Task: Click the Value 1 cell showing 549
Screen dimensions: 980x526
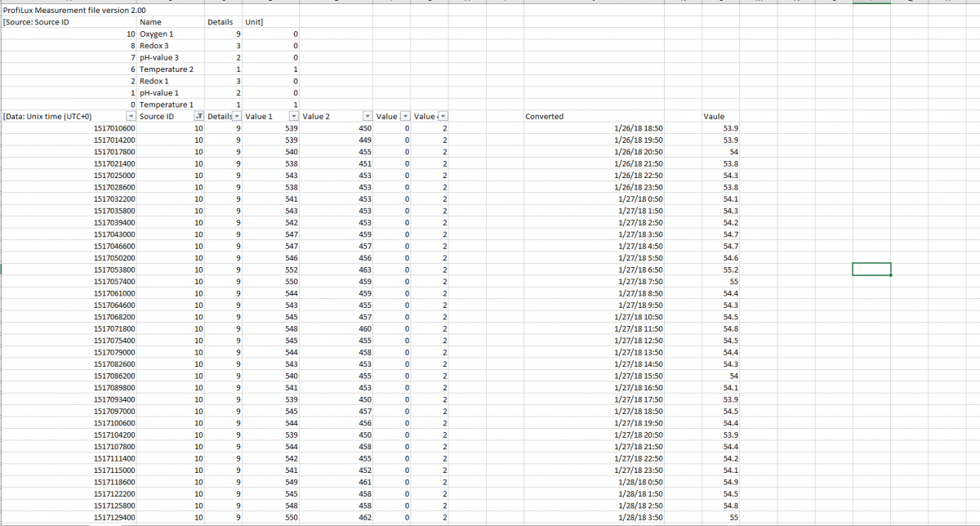Action: click(271, 482)
